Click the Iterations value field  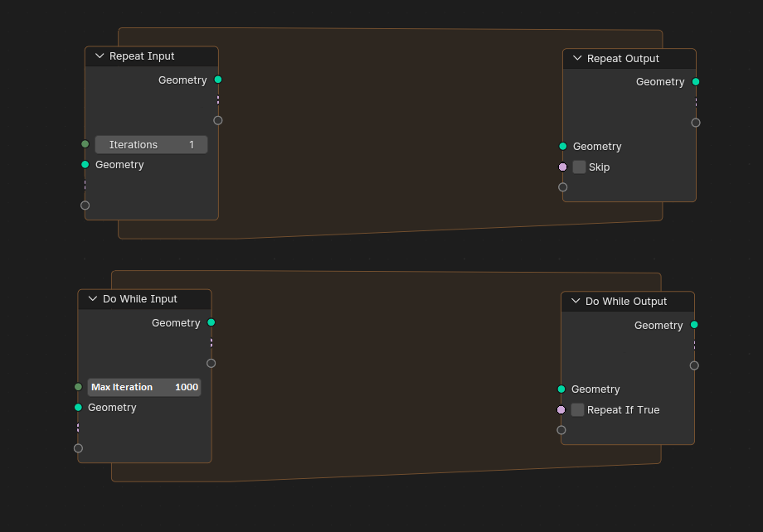[x=151, y=144]
